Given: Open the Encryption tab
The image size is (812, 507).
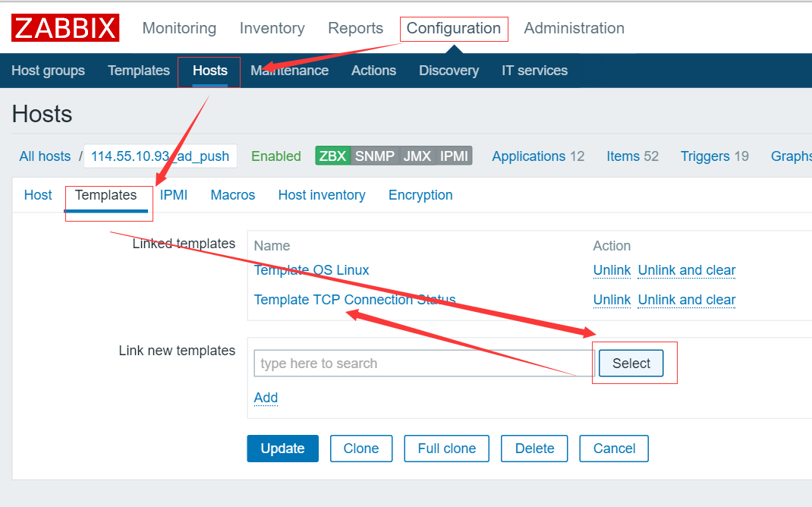Looking at the screenshot, I should pyautogui.click(x=420, y=195).
